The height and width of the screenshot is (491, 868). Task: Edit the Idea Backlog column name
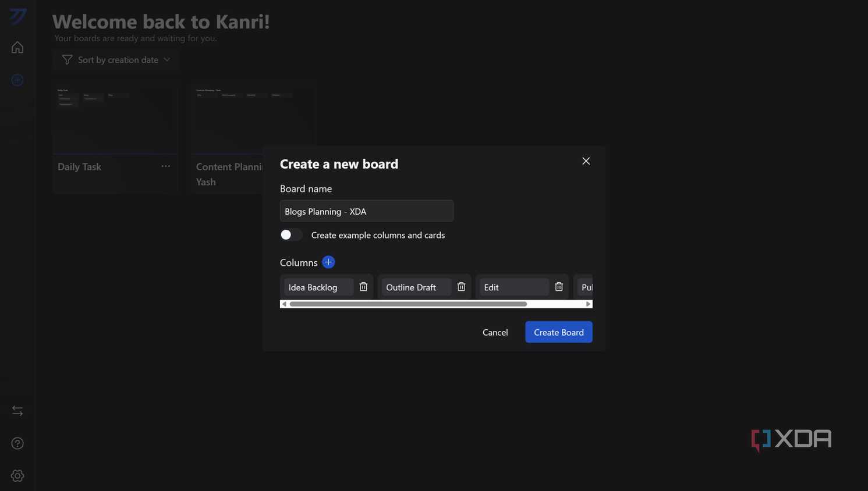click(x=318, y=287)
